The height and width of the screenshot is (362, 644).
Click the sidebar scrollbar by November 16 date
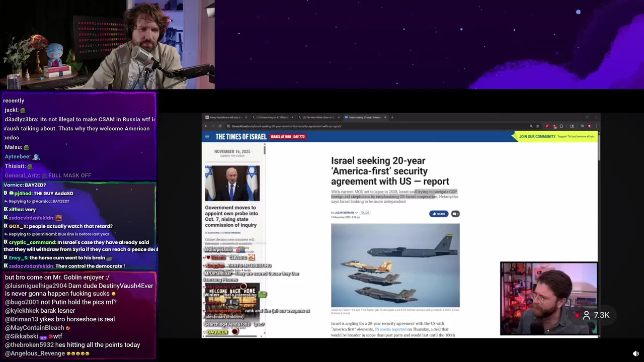[x=265, y=150]
